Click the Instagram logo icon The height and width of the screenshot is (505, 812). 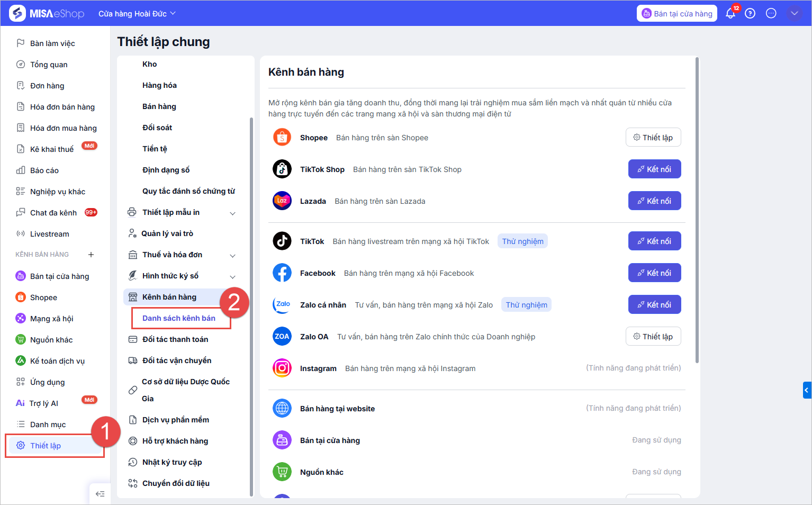[x=282, y=368]
